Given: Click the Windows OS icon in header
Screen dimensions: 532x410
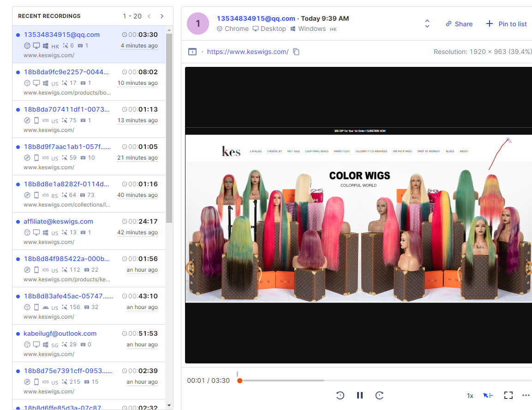Looking at the screenshot, I should coord(293,29).
